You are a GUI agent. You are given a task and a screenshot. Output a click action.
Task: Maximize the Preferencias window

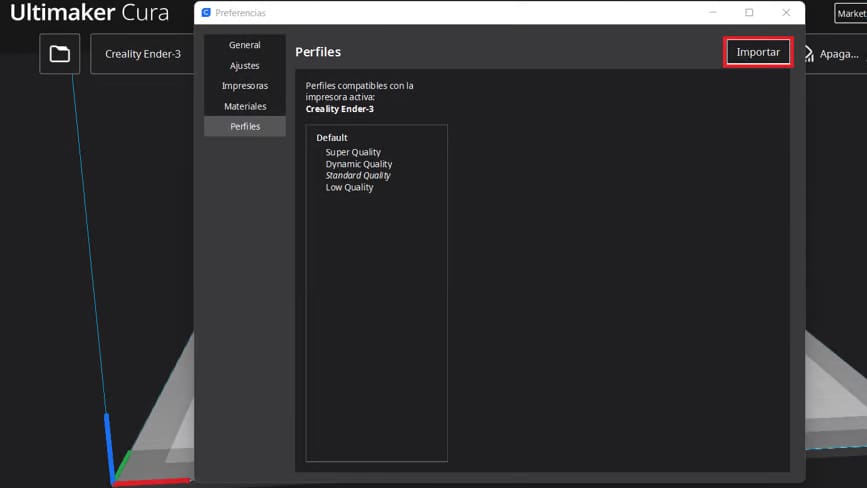point(749,12)
